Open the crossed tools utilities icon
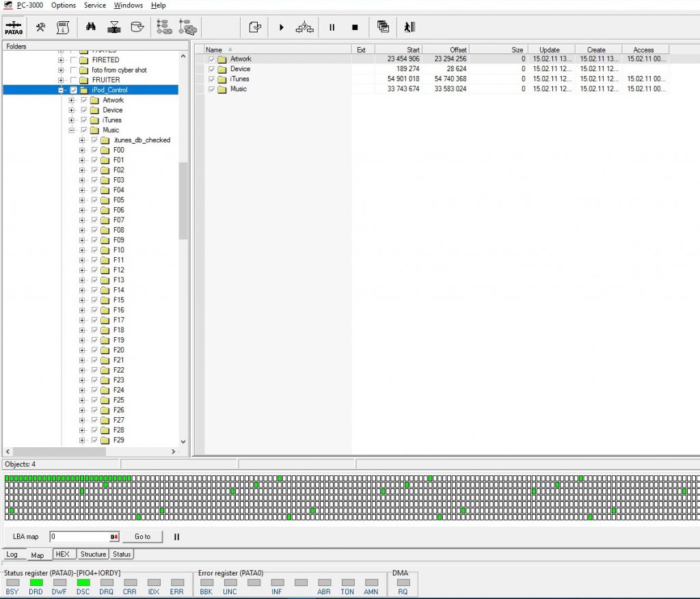Image resolution: width=700 pixels, height=599 pixels. pyautogui.click(x=41, y=27)
